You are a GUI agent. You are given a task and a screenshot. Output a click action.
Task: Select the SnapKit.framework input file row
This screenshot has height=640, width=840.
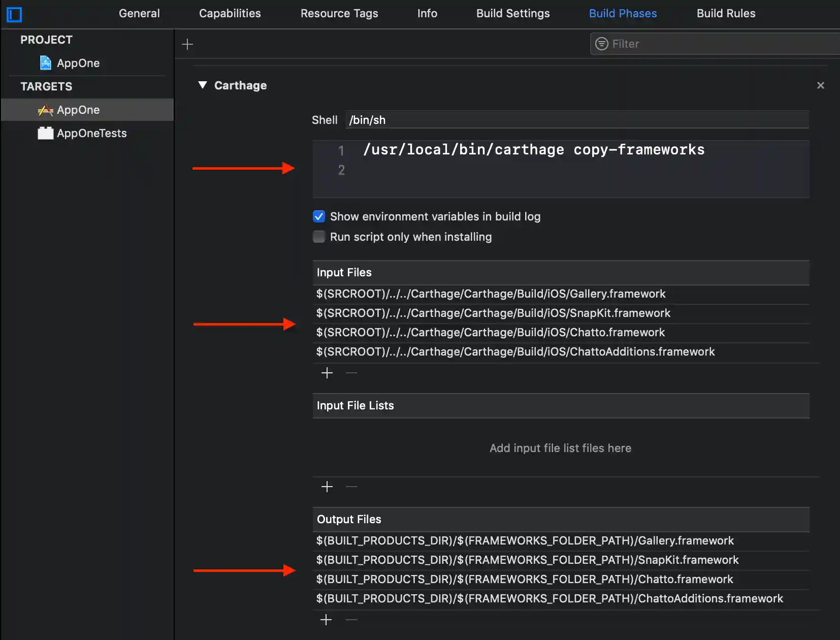tap(493, 313)
